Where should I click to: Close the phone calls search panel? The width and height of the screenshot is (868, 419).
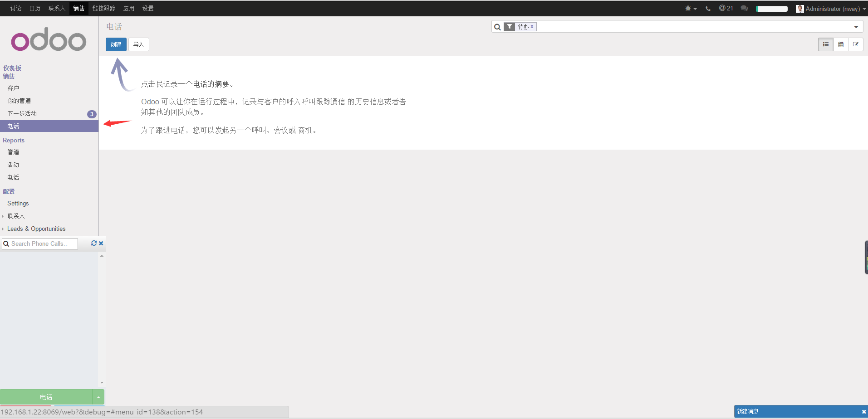(101, 244)
